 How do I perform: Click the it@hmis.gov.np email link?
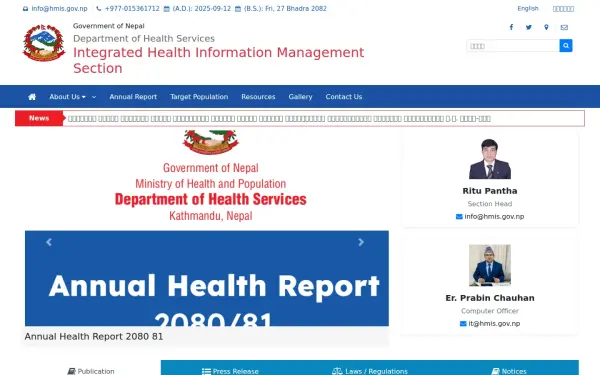(494, 324)
